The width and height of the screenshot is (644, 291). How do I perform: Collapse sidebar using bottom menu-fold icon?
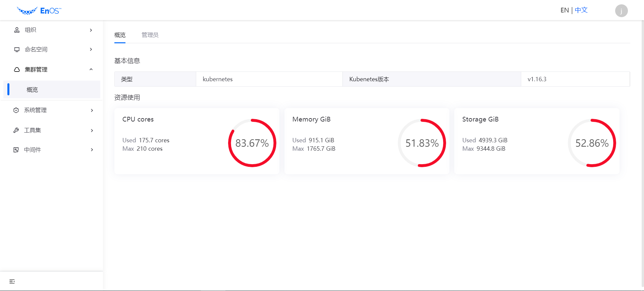coord(12,281)
